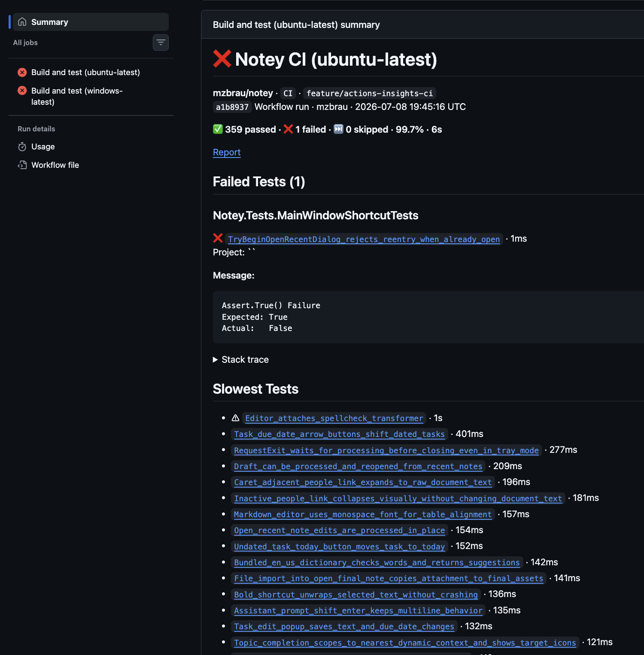Open Topic_completion_scopes_to_nearest link
The image size is (644, 655).
click(x=405, y=643)
